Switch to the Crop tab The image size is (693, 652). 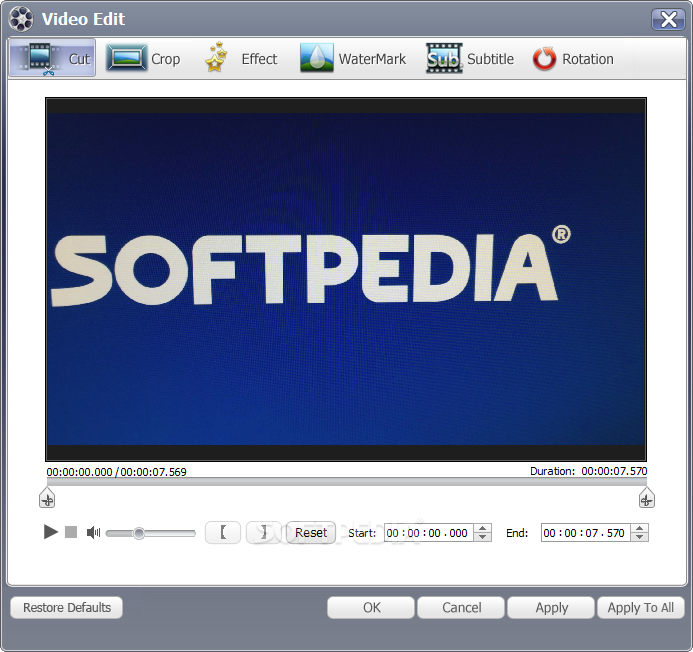click(143, 58)
